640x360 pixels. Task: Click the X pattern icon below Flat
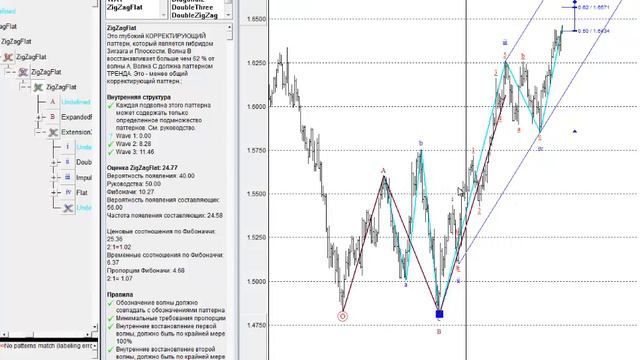(x=68, y=208)
